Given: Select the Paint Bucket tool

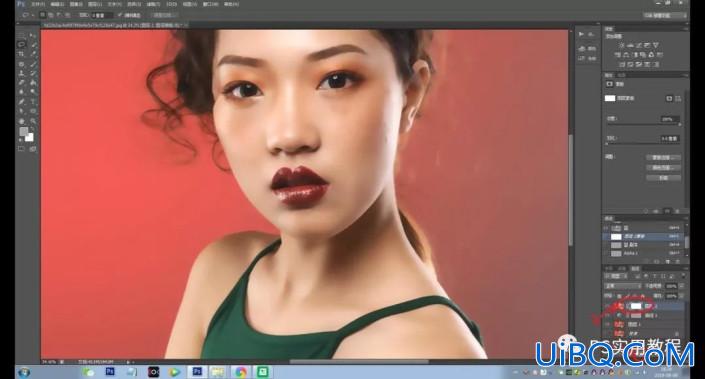Looking at the screenshot, I should 33,83.
